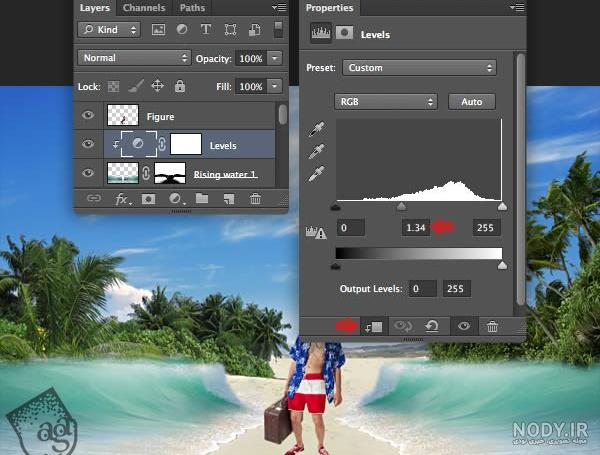This screenshot has width=600, height=455.
Task: Switch to the Layers tab
Action: pos(95,8)
